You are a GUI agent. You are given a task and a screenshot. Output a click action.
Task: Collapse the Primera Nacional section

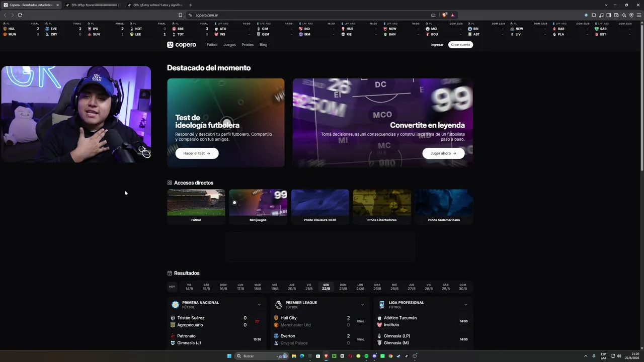point(259,305)
